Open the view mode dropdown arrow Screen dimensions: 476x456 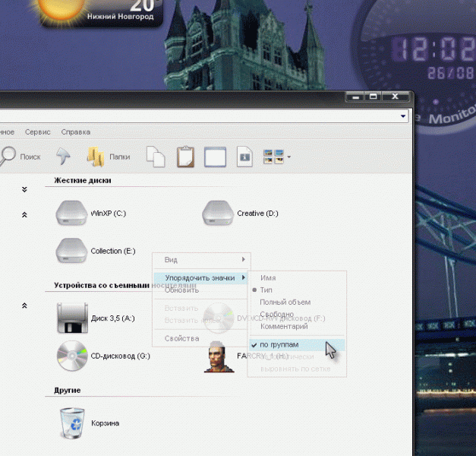click(289, 157)
